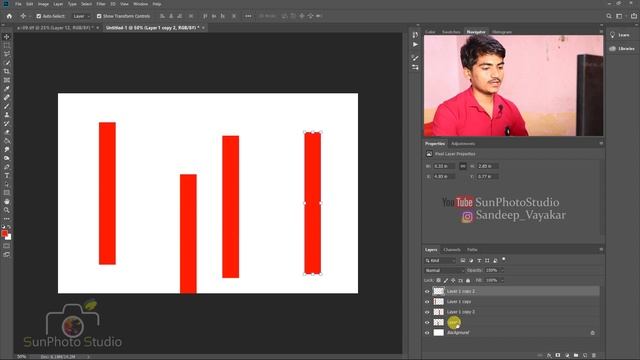Click the Home icon in options bar

click(x=9, y=16)
